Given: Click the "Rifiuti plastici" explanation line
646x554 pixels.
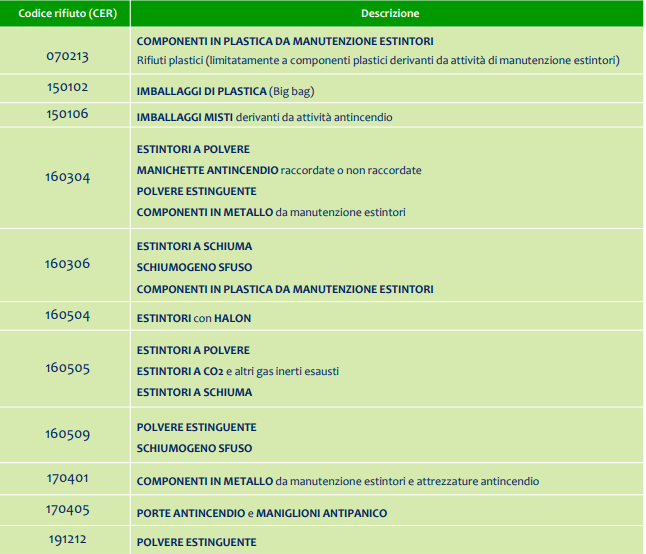Looking at the screenshot, I should pos(378,60).
